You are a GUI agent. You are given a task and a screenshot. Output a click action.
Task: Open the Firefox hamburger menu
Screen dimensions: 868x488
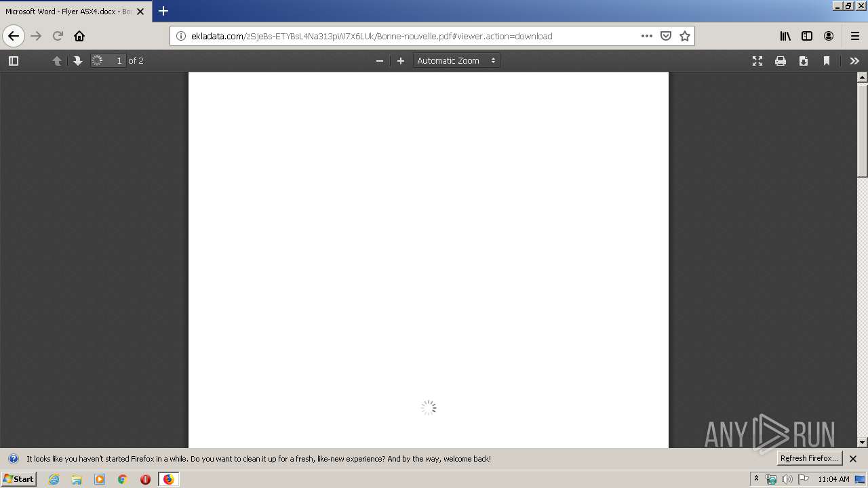coord(854,36)
